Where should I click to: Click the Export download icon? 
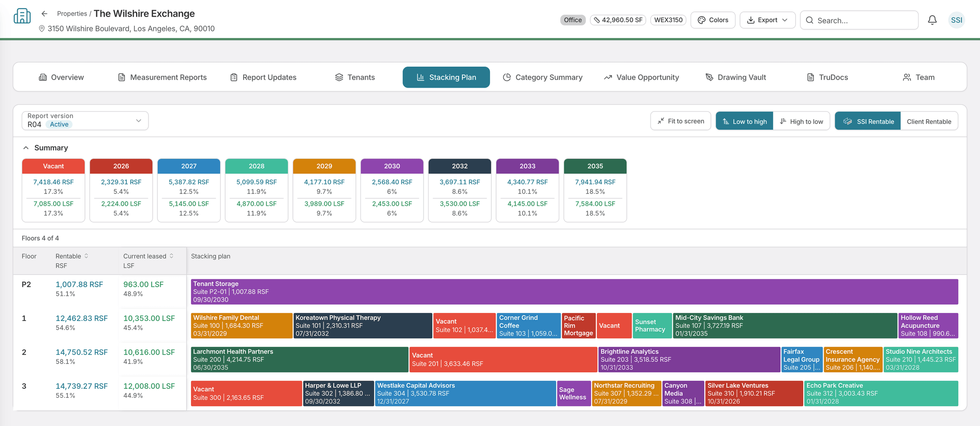pos(751,20)
